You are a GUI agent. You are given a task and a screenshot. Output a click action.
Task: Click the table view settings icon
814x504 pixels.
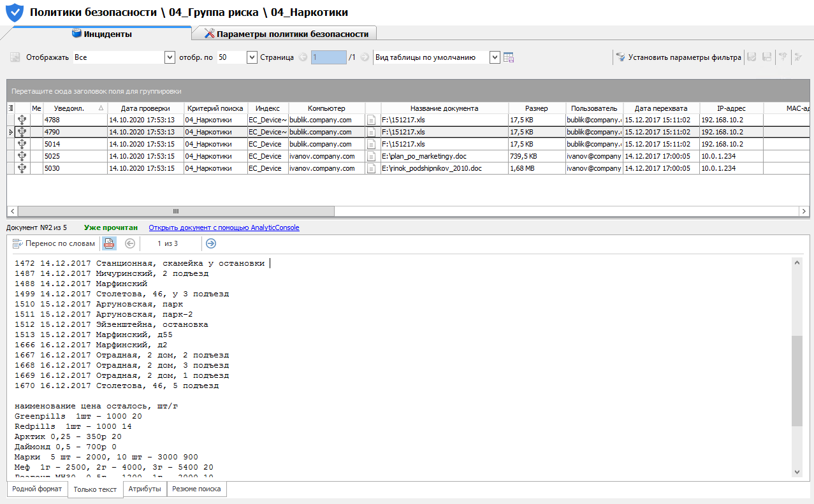point(509,57)
